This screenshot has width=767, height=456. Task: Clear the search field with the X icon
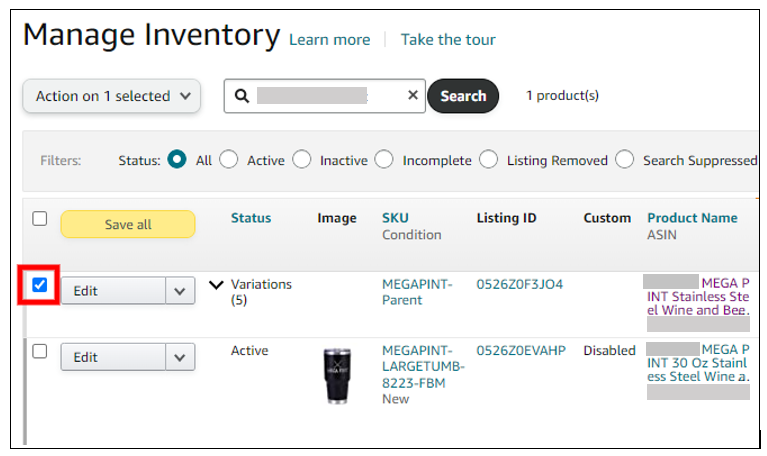pyautogui.click(x=413, y=96)
